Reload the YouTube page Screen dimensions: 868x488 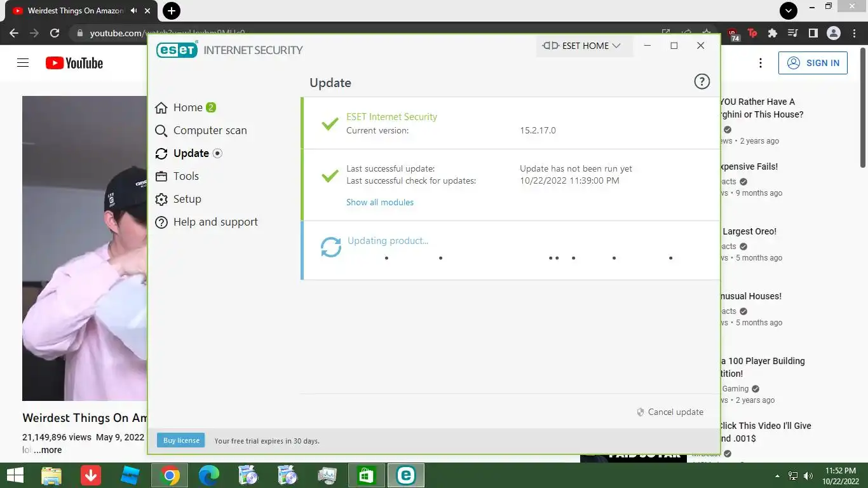coord(55,33)
